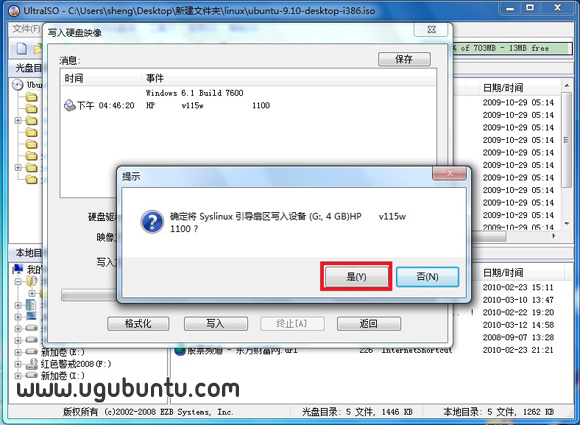Click the blue question mark icon

[152, 222]
